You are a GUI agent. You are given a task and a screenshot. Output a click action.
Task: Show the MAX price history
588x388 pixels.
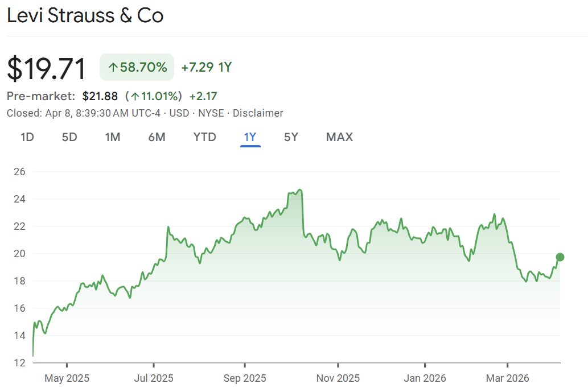pyautogui.click(x=339, y=137)
